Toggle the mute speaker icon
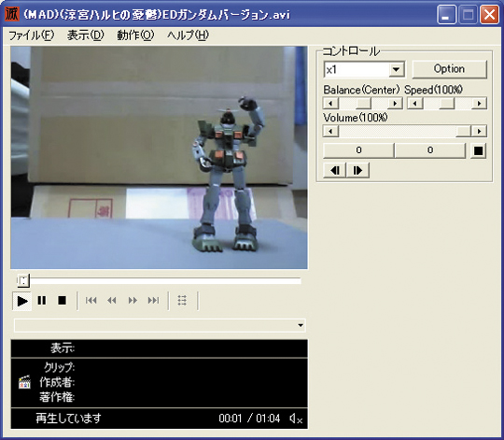This screenshot has height=440, width=504. pyautogui.click(x=296, y=419)
